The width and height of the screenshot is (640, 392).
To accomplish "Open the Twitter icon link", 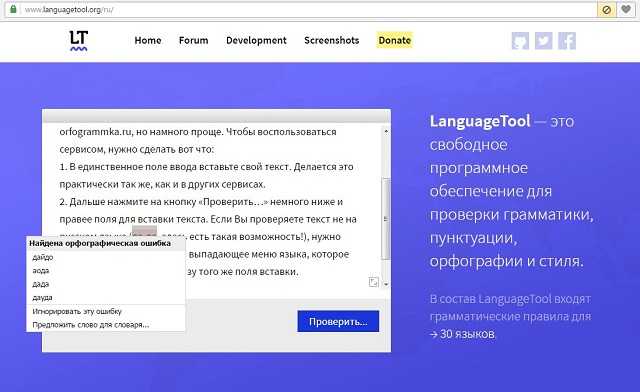I will pos(544,41).
